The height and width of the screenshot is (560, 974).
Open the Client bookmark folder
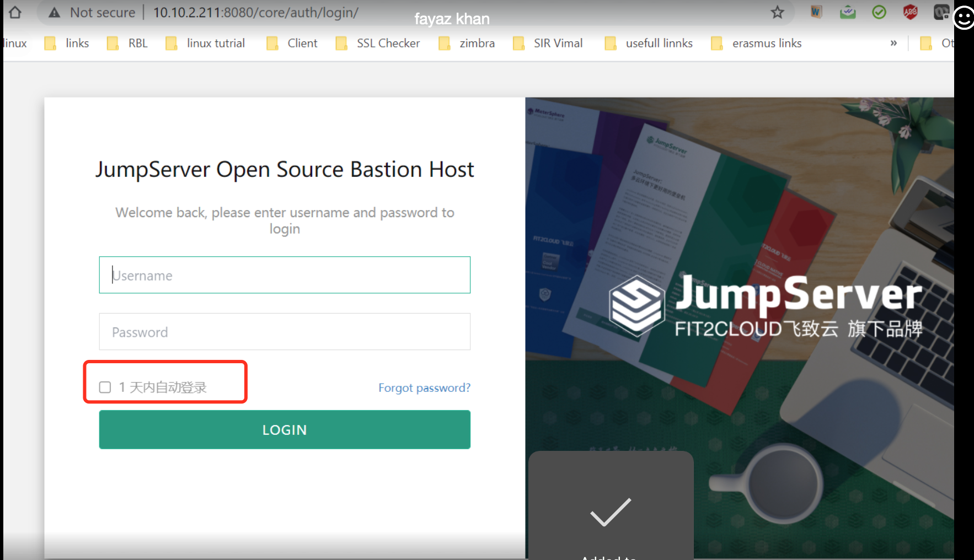click(x=292, y=43)
